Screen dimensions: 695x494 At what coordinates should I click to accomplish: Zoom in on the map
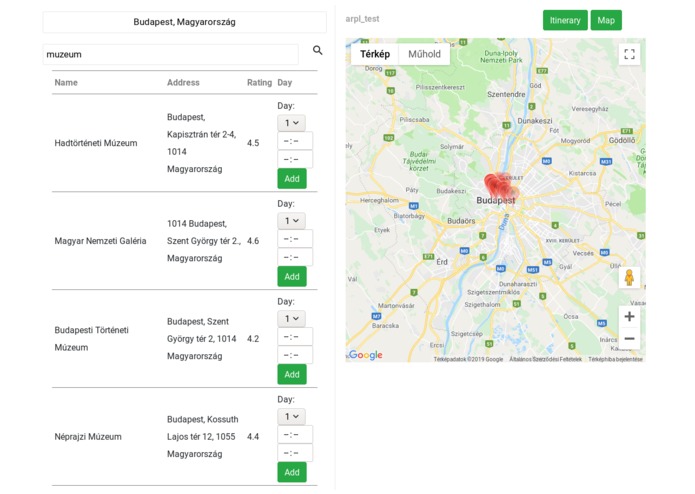629,316
